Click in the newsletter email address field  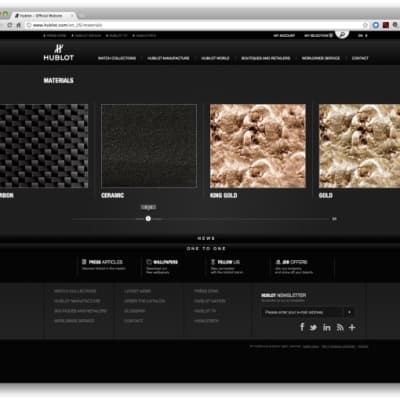click(303, 312)
